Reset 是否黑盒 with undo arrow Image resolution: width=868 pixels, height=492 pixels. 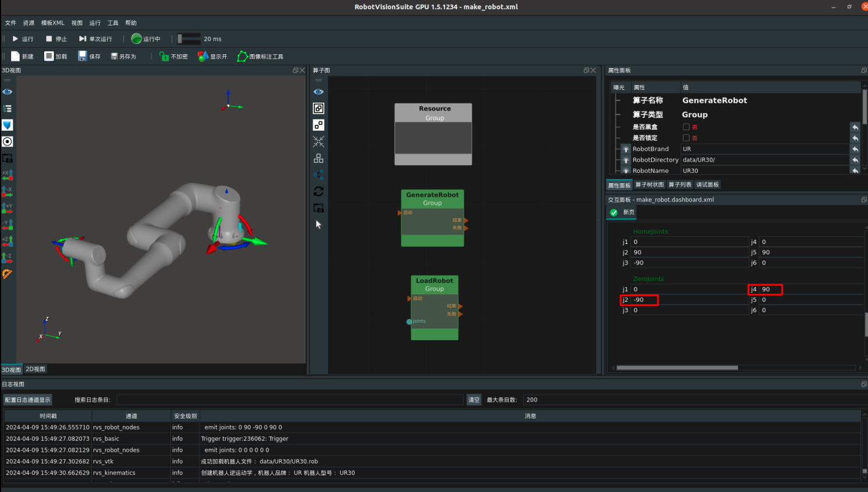click(x=855, y=127)
